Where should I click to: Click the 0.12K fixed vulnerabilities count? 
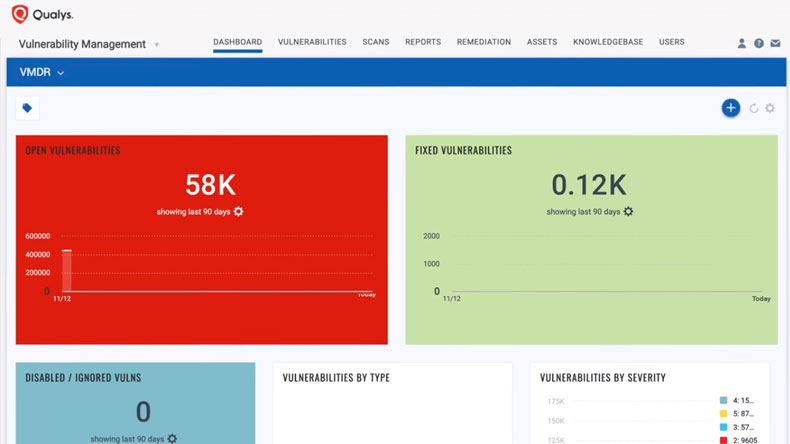[589, 185]
